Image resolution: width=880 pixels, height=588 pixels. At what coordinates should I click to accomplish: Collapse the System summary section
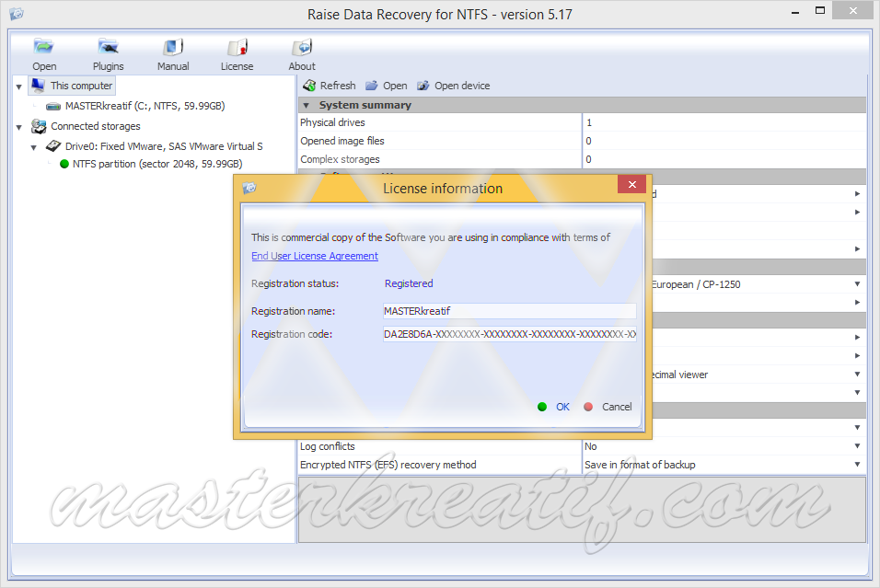307,106
